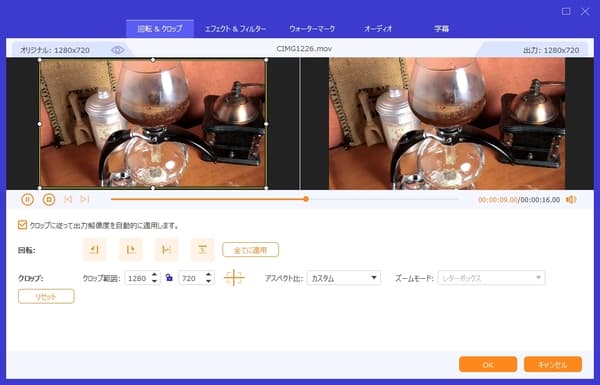Click the crop width 1280 field

(137, 278)
